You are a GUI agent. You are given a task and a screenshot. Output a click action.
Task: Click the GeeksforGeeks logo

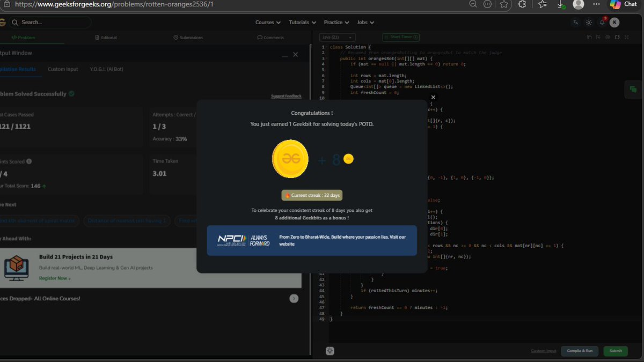coord(3,23)
